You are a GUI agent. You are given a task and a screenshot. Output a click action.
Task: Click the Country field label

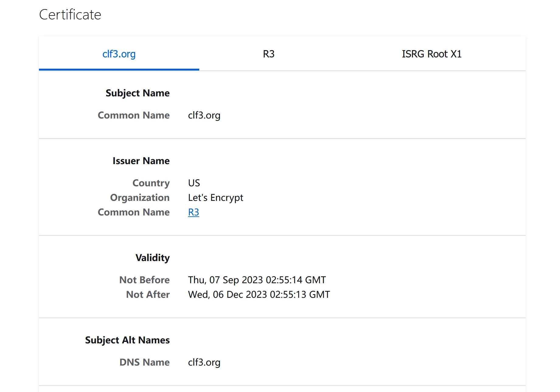pos(151,183)
